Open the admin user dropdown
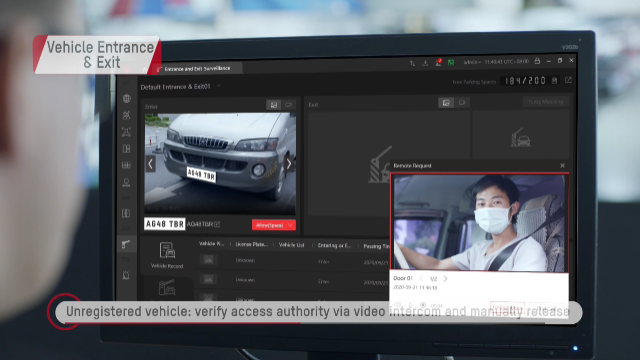640x360 pixels. [x=472, y=62]
